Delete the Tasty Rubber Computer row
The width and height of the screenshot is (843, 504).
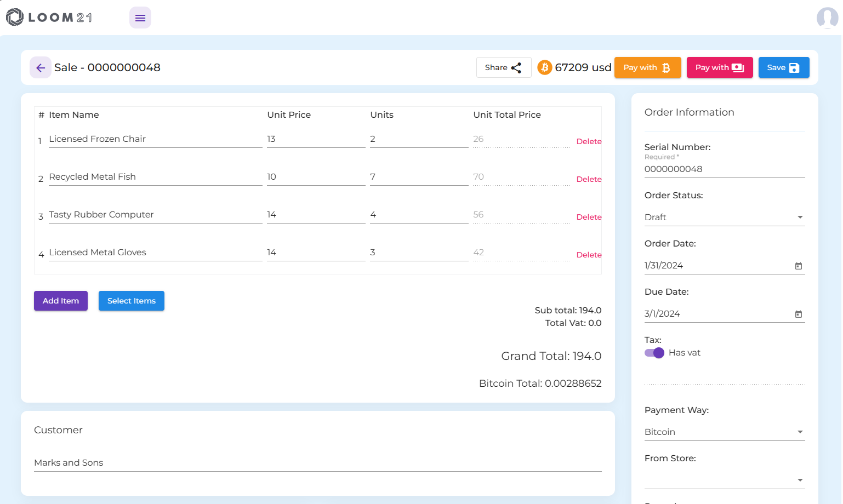[589, 217]
